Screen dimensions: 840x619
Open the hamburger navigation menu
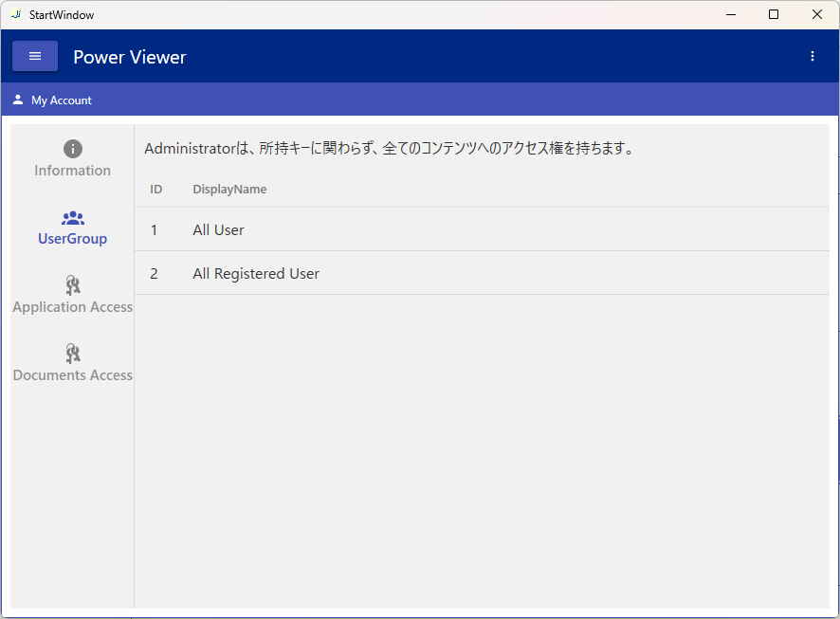[35, 56]
